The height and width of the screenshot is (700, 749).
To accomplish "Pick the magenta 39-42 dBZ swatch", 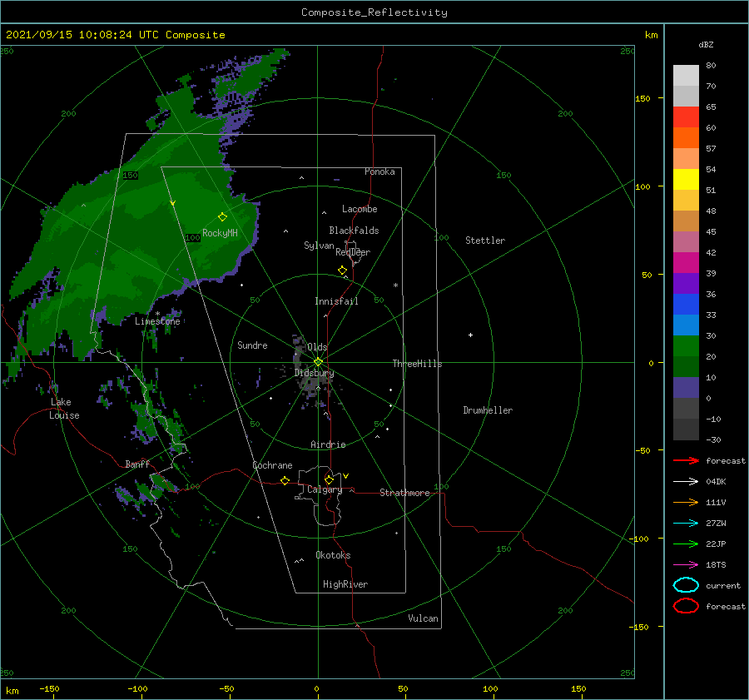I will click(686, 262).
